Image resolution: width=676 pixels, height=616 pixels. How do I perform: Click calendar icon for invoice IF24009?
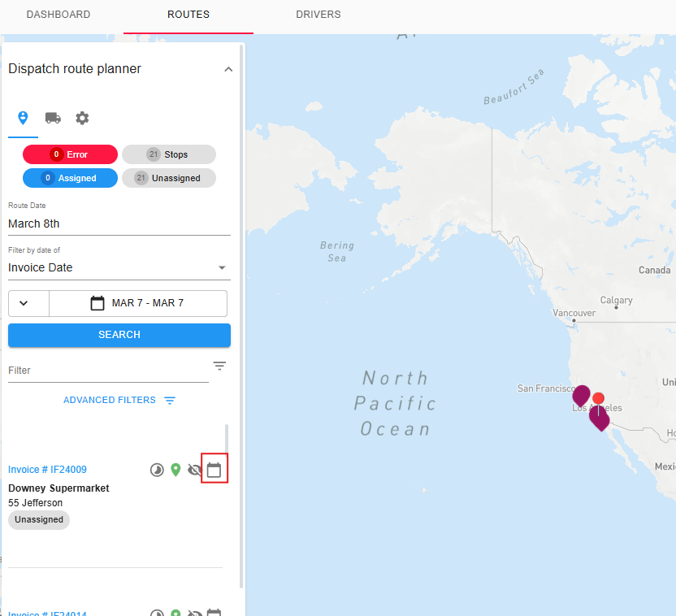tap(214, 470)
